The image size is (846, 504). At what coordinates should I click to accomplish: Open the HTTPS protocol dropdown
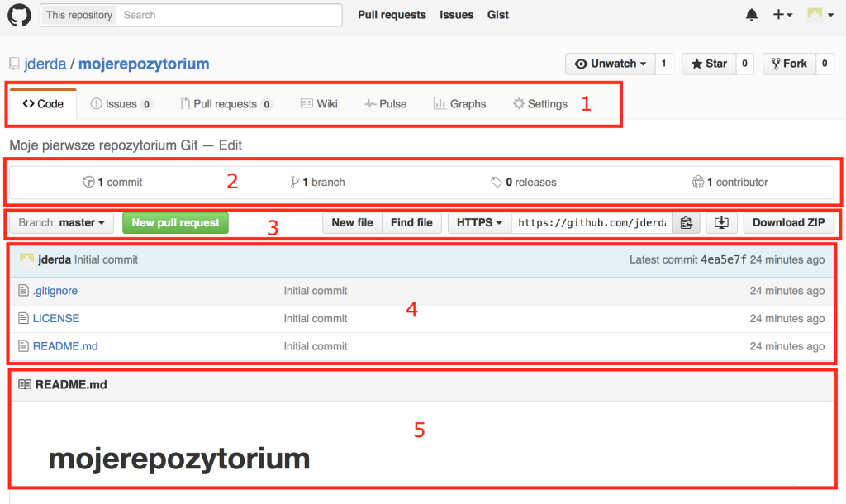click(480, 222)
